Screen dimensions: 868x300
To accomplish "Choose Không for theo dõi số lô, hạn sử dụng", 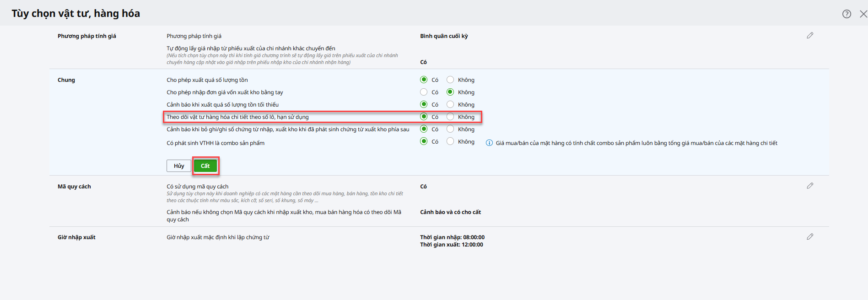I will click(x=450, y=117).
